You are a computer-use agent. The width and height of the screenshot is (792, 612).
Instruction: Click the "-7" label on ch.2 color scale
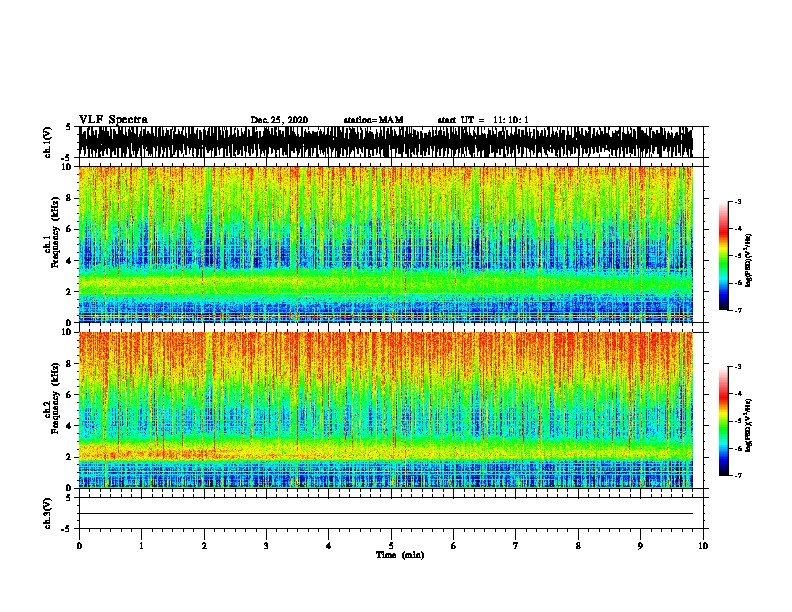(x=738, y=475)
